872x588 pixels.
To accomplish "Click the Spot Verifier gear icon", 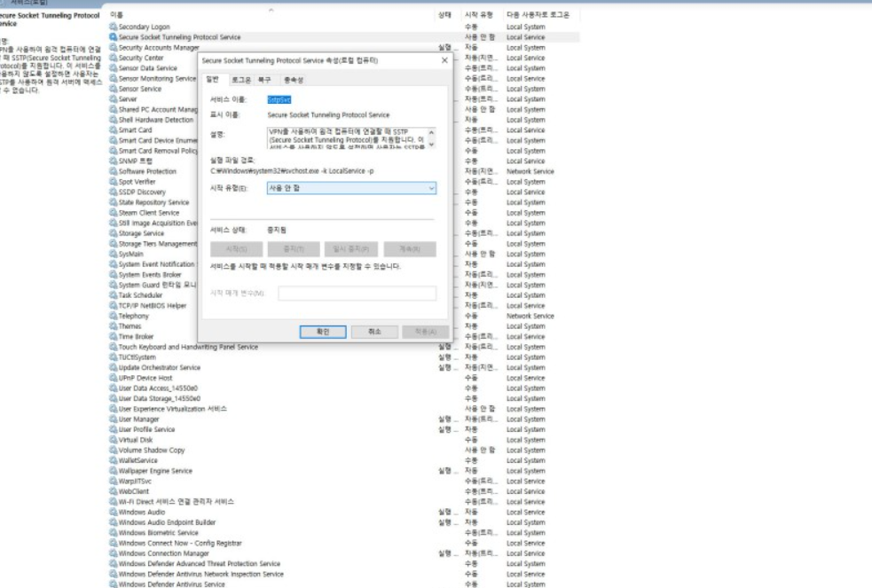I will [114, 182].
